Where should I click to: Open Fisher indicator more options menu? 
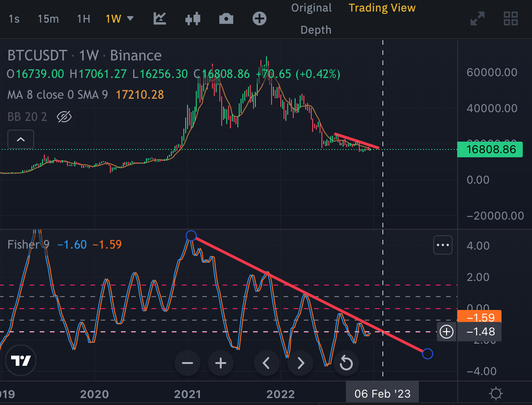coord(443,245)
